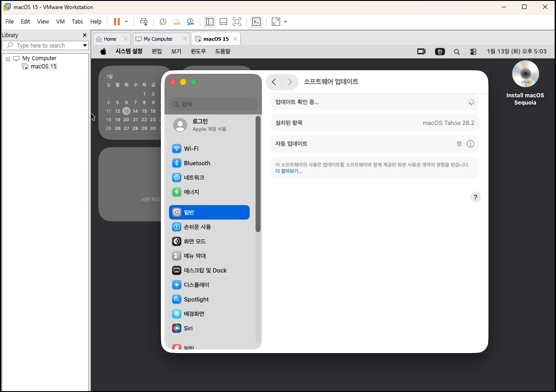Open the 보기 menu in macOS
This screenshot has width=556, height=392.
[x=176, y=52]
